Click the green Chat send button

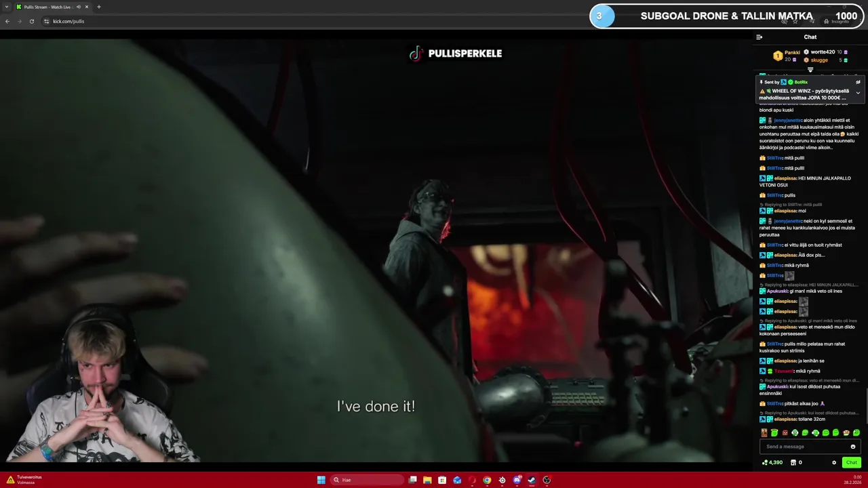click(x=852, y=462)
